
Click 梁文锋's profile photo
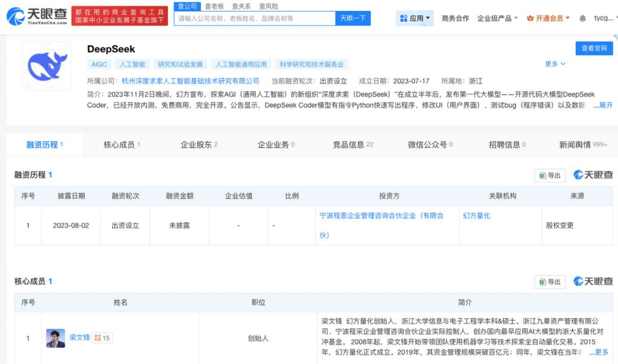[56, 338]
